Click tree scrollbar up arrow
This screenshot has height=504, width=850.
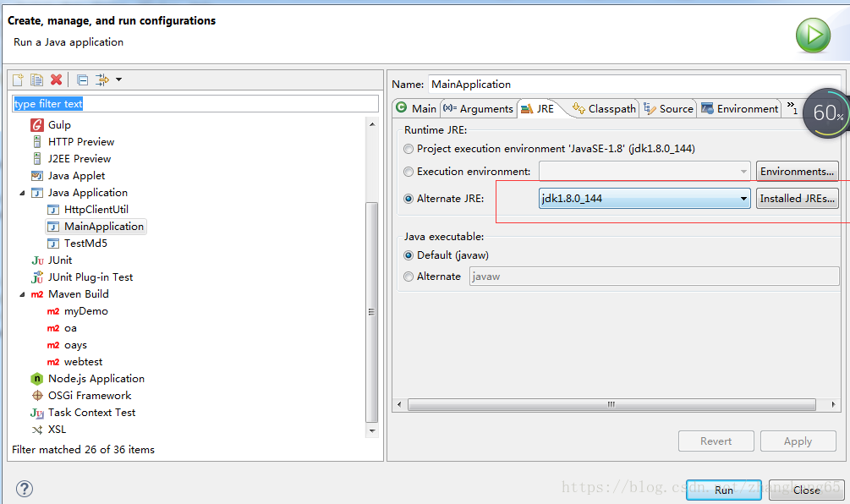372,124
